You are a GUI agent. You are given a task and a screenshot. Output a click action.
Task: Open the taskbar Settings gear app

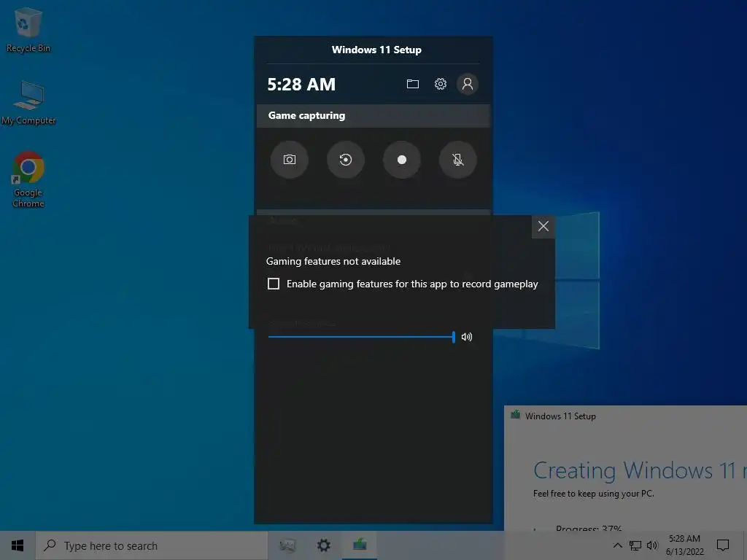click(323, 545)
